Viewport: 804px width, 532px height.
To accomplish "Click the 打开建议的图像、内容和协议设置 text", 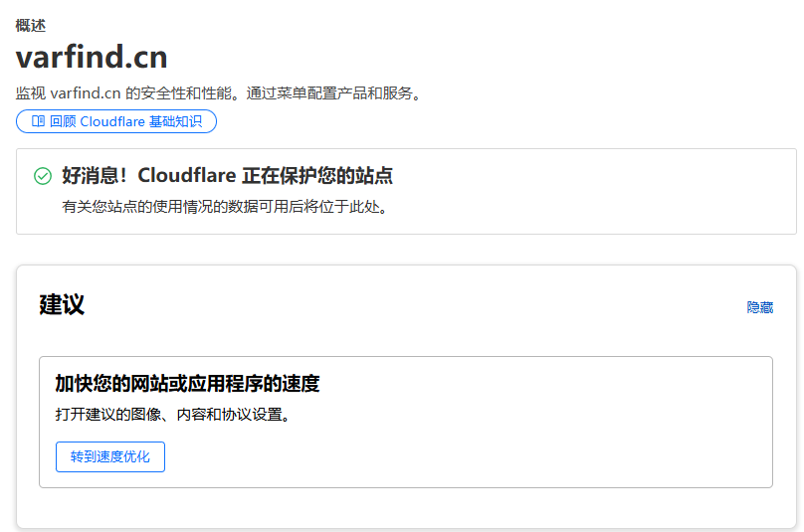I will 173,414.
